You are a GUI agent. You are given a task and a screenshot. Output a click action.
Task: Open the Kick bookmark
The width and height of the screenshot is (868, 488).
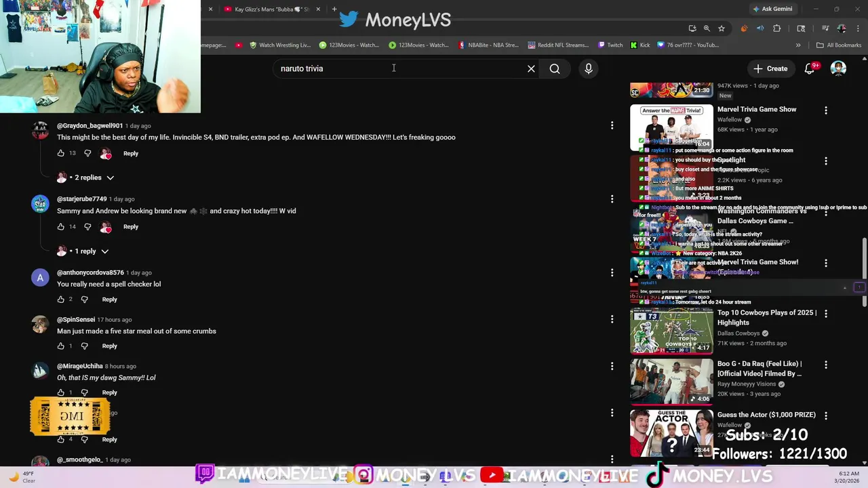pyautogui.click(x=640, y=45)
